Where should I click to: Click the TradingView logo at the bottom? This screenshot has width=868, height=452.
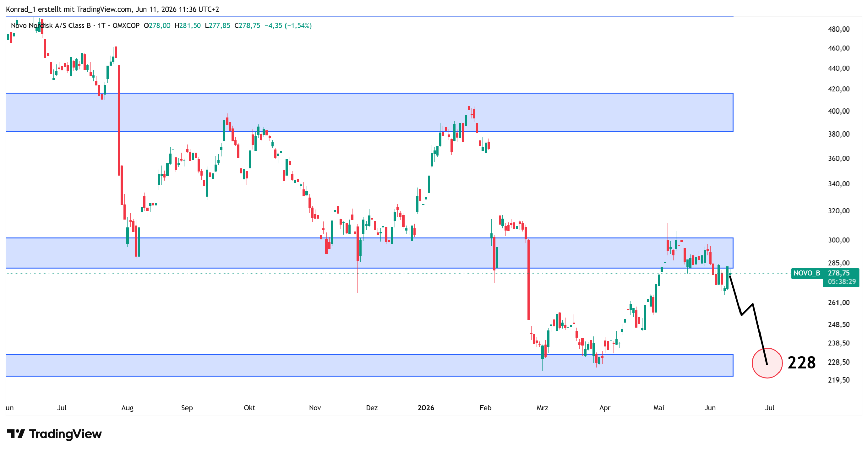coord(54,434)
